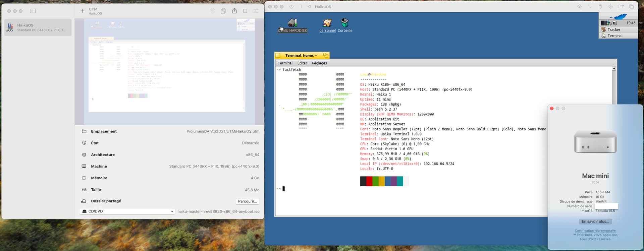Click the resize display arrows icon in VM toolbar
644x251 pixels.
589,7
